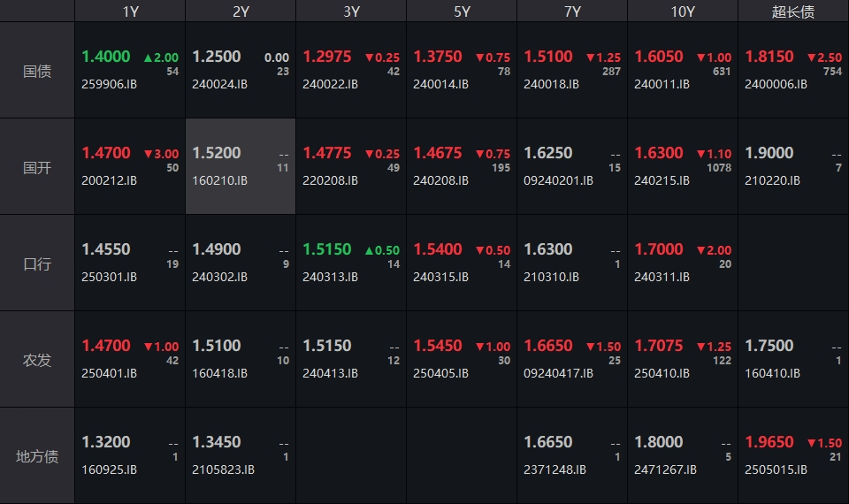Select the 国债 row label
The height and width of the screenshot is (504, 849).
37,71
